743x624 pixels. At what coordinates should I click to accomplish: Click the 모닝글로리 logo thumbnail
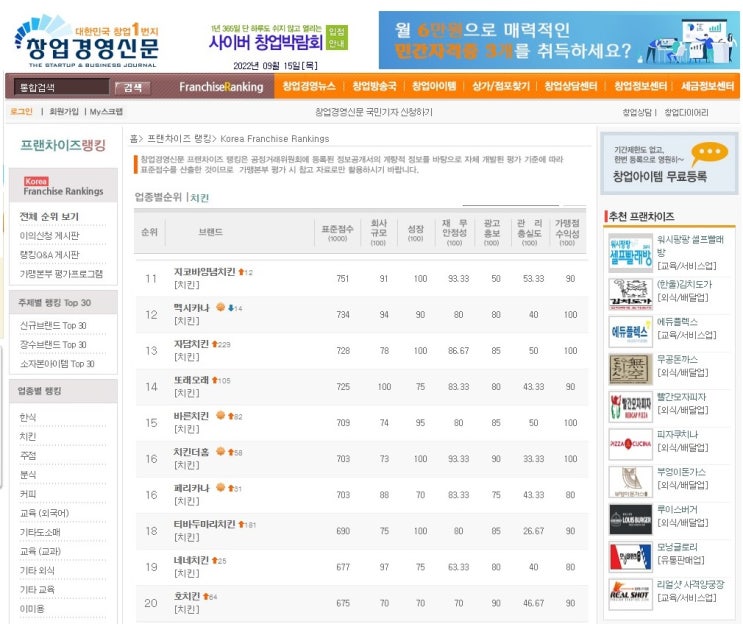coord(631,557)
